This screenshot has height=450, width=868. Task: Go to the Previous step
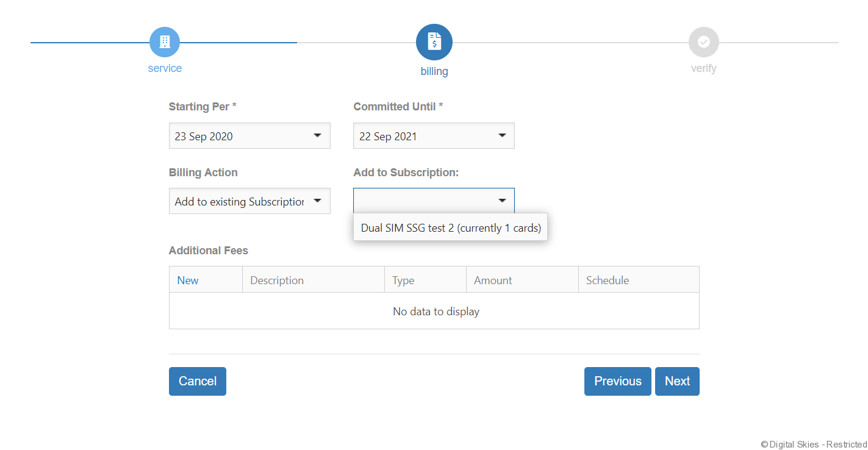click(617, 381)
